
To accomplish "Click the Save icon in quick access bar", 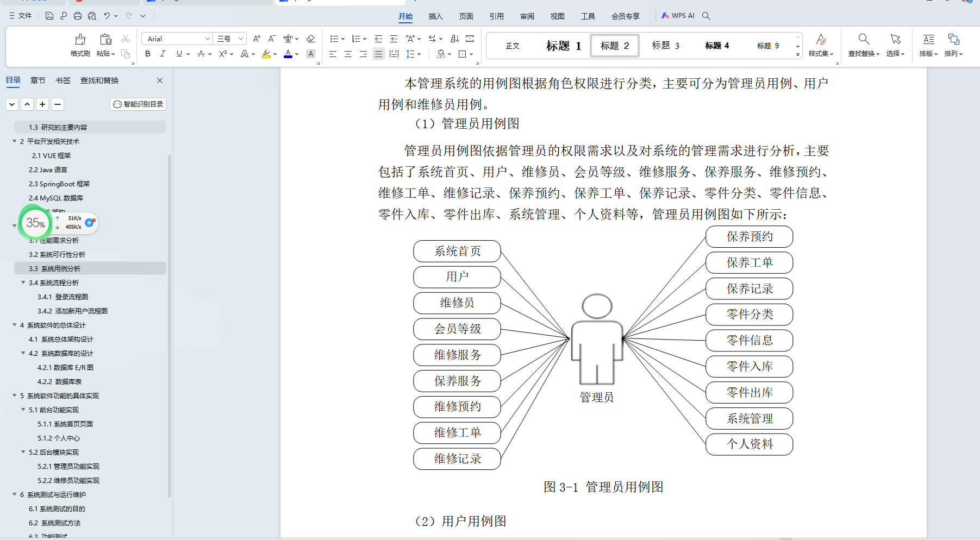I will pos(49,16).
